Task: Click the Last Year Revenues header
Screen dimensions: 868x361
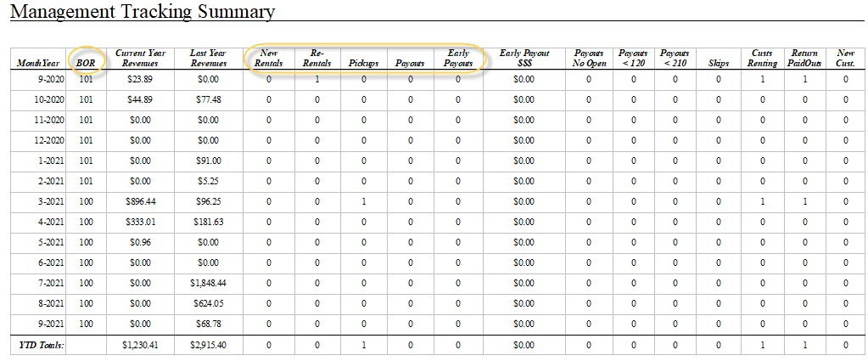Action: tap(208, 58)
